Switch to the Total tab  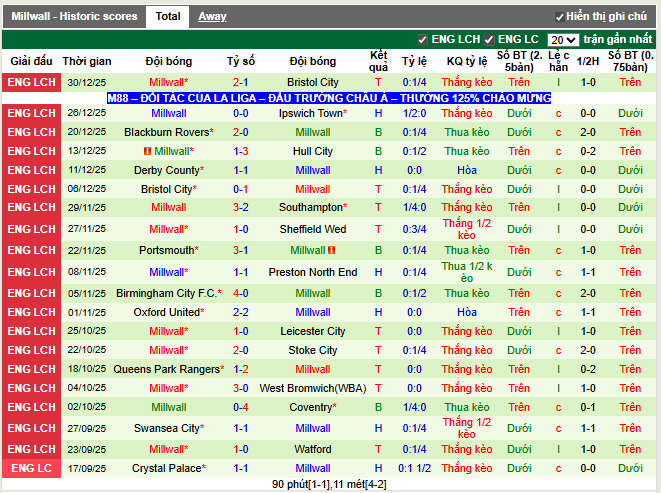tap(167, 16)
